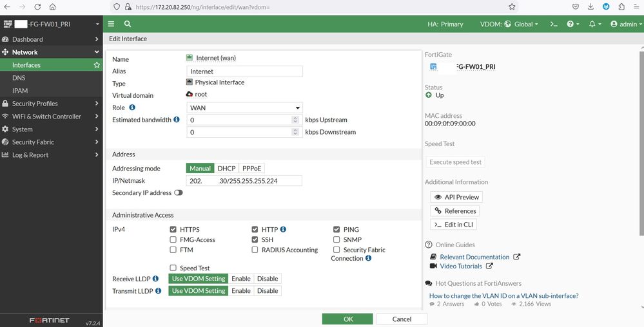
Task: Collapse the Network menu
Action: click(52, 52)
